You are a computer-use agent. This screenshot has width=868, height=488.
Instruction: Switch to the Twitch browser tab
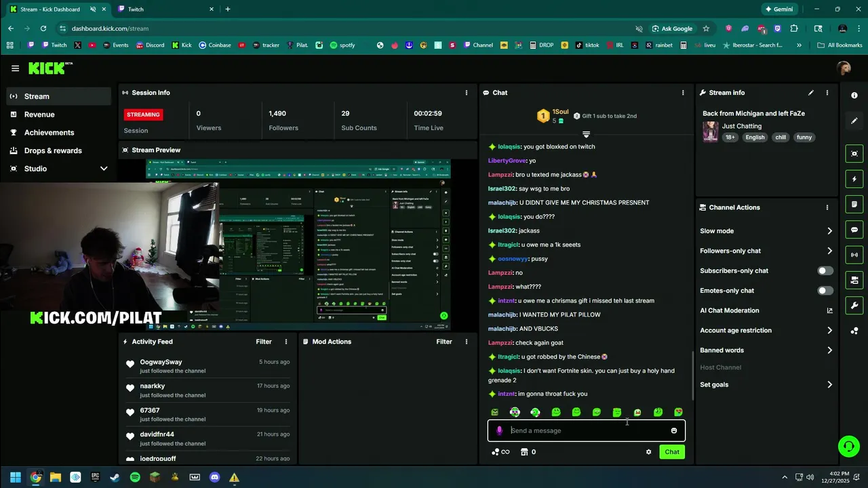point(165,9)
